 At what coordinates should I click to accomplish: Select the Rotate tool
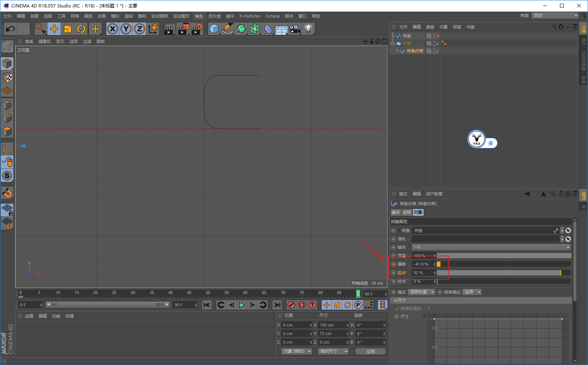[x=81, y=29]
